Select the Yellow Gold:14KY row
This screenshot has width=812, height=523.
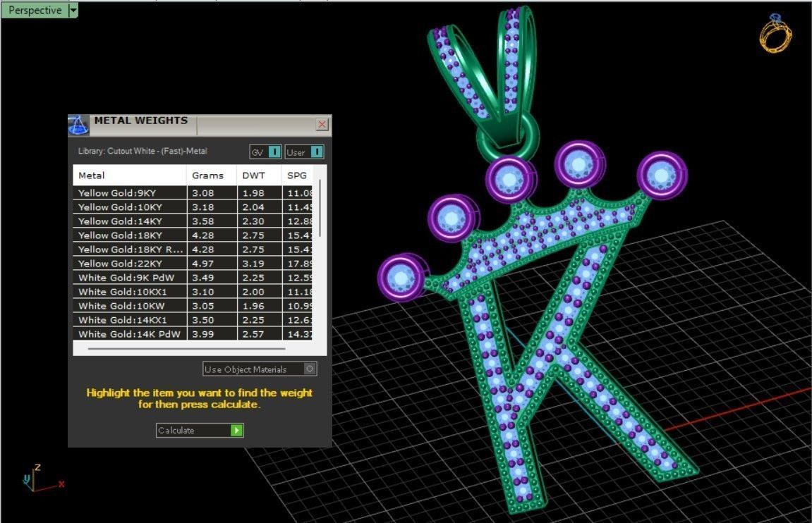[x=193, y=221]
